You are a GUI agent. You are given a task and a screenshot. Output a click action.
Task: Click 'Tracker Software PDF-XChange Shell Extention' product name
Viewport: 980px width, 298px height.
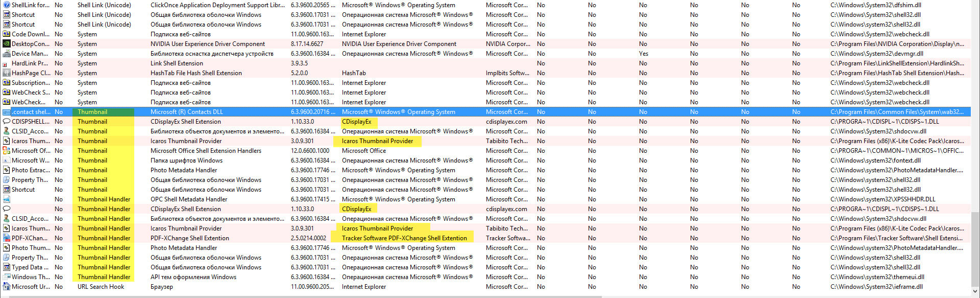404,238
